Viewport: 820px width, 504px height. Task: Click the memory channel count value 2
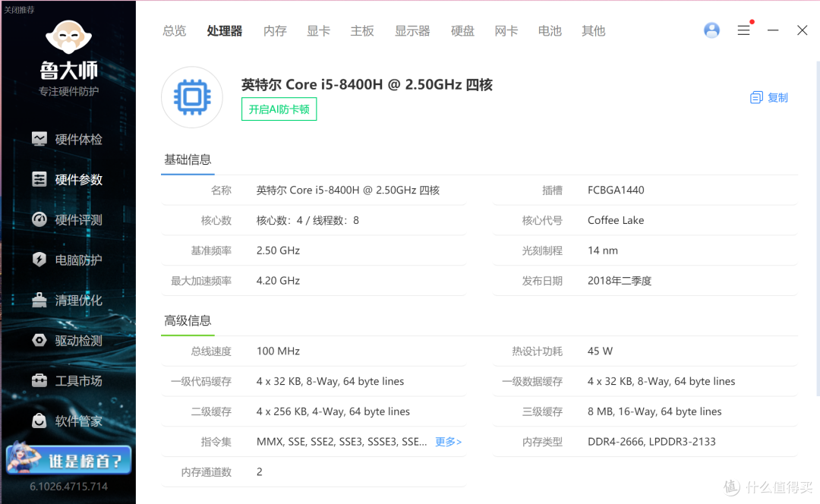[260, 472]
